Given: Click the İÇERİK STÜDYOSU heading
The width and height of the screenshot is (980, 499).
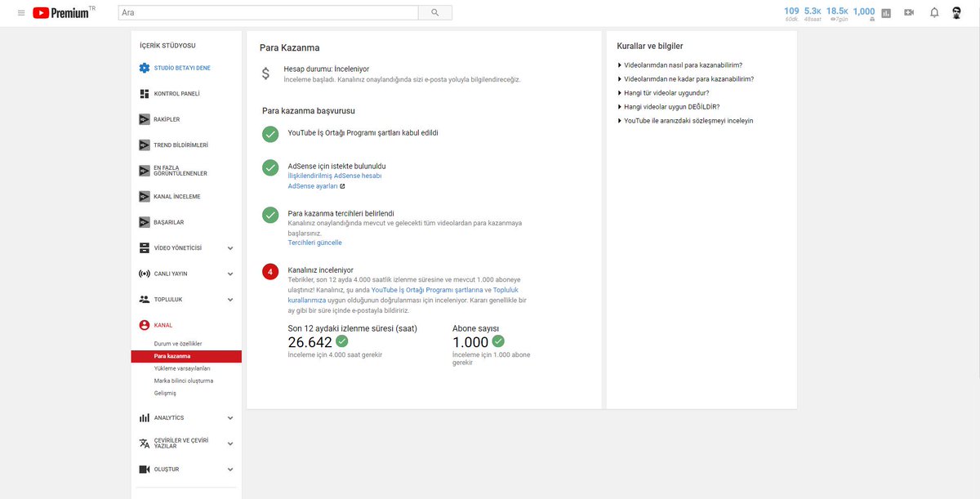Looking at the screenshot, I should coord(167,46).
